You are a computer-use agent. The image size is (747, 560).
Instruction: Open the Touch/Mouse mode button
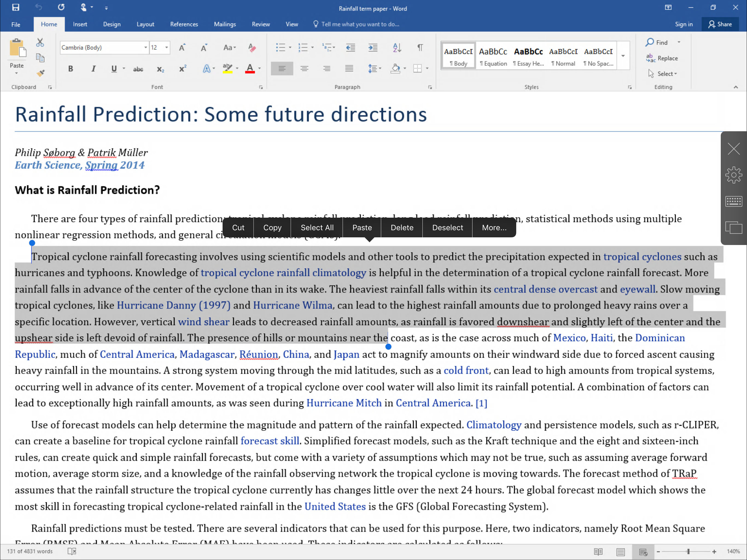click(83, 7)
